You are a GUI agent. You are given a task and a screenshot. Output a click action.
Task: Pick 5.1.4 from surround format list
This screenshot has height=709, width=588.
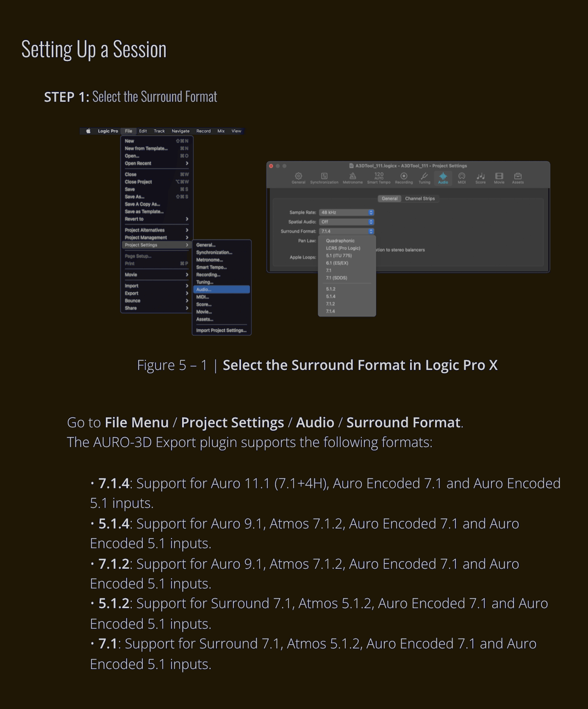point(347,296)
